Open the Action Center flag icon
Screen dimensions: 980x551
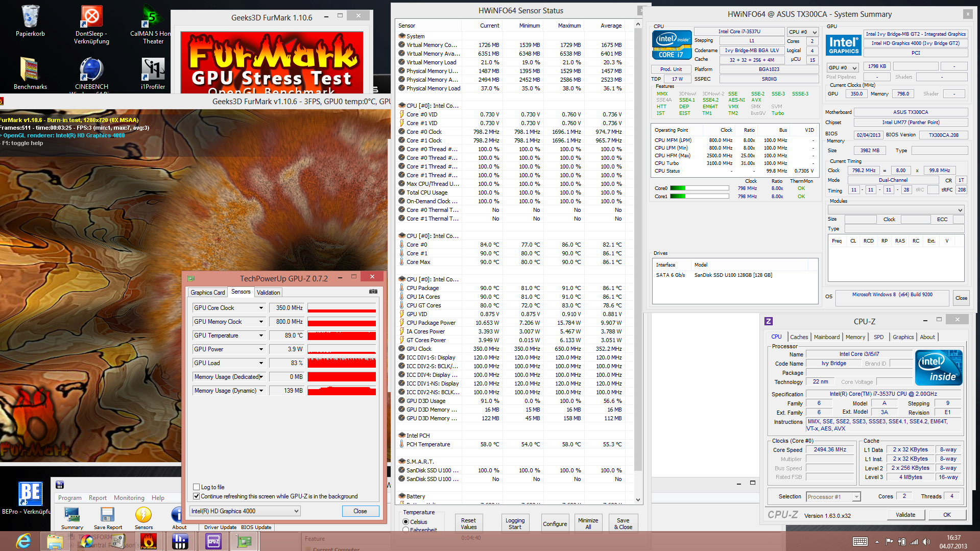coord(889,542)
